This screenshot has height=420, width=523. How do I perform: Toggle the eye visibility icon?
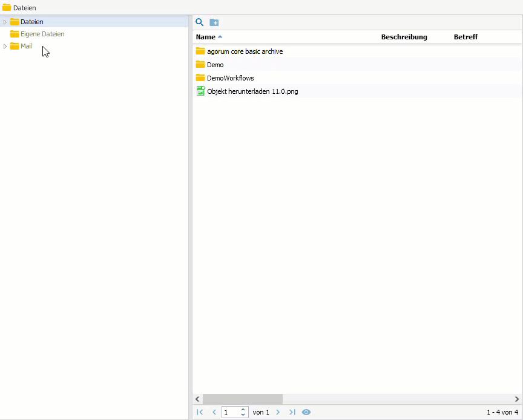tap(306, 412)
